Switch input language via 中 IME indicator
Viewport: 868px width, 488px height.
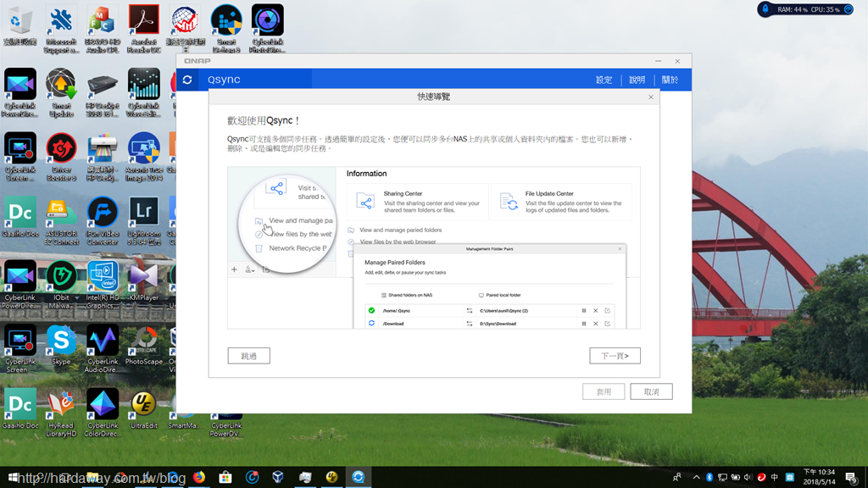coord(775,477)
